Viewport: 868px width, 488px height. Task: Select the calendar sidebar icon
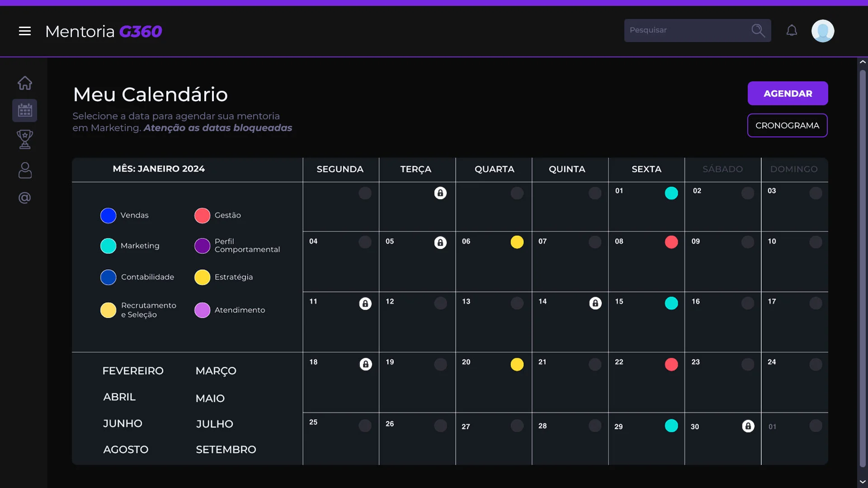click(x=25, y=110)
